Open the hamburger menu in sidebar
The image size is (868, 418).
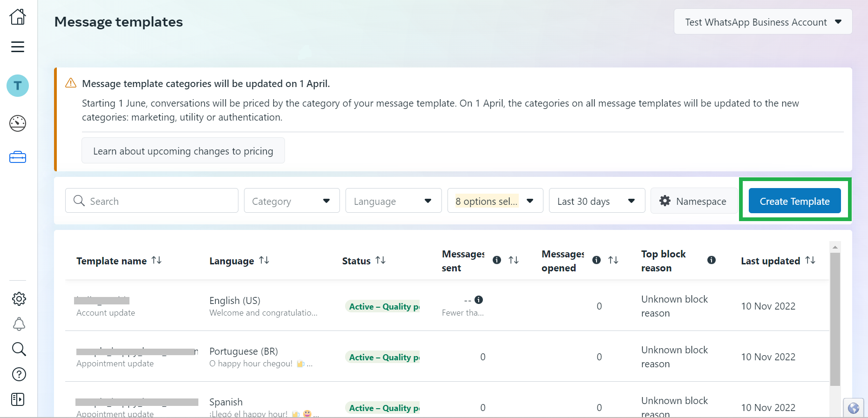(x=18, y=47)
